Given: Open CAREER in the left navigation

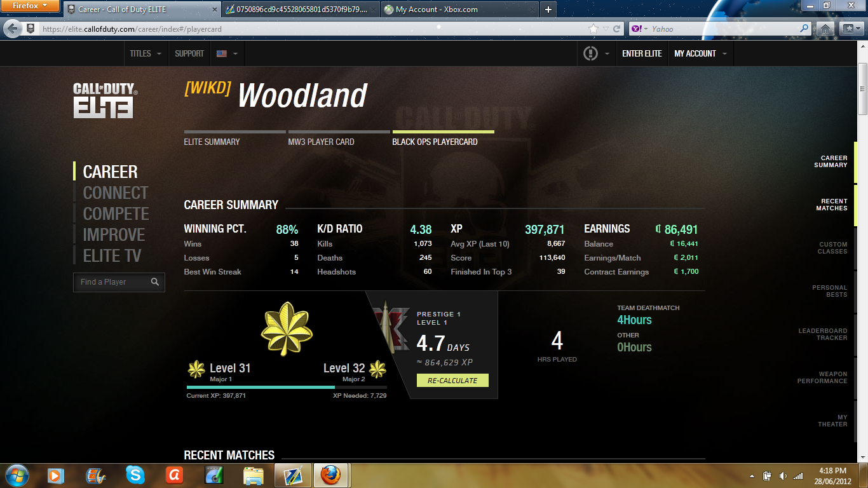Looking at the screenshot, I should coord(110,172).
